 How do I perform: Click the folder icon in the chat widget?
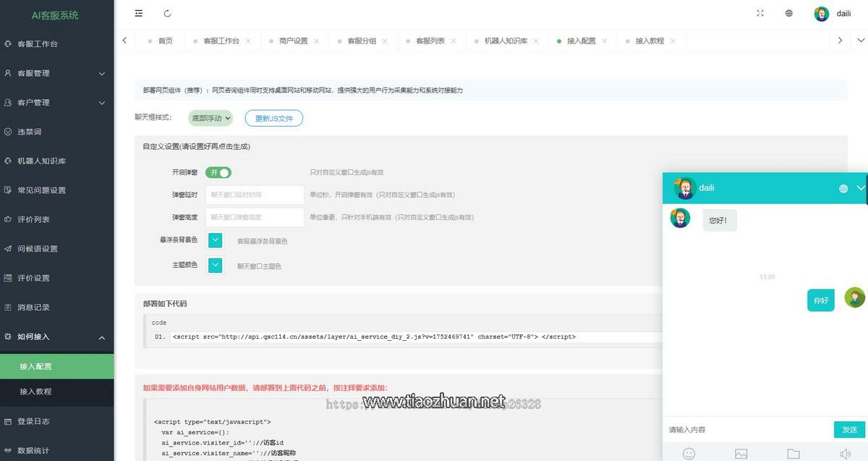coord(793,454)
